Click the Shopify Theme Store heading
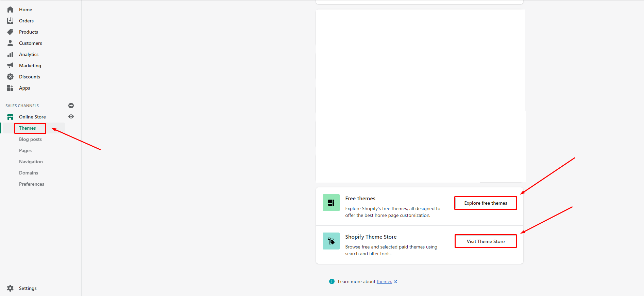 coord(371,237)
